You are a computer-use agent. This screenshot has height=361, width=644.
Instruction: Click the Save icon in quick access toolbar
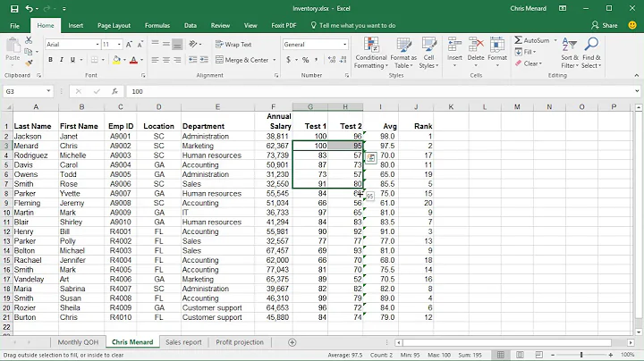(x=14, y=9)
